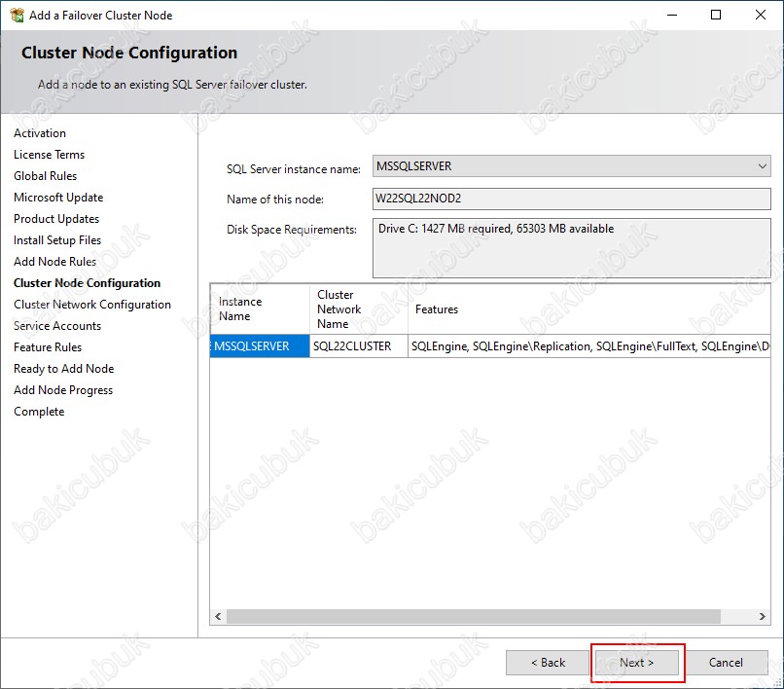The image size is (784, 689).
Task: Select the SQL22CLUSTER network name cell
Action: (x=359, y=346)
